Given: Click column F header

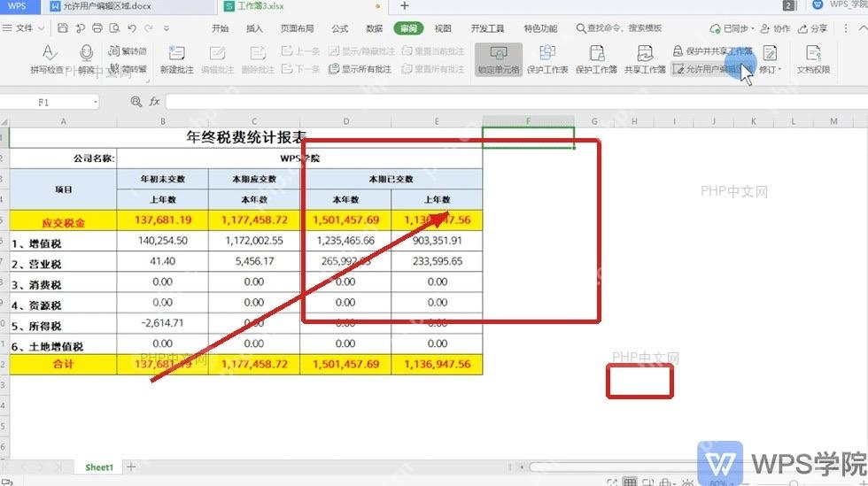Looking at the screenshot, I should [528, 121].
